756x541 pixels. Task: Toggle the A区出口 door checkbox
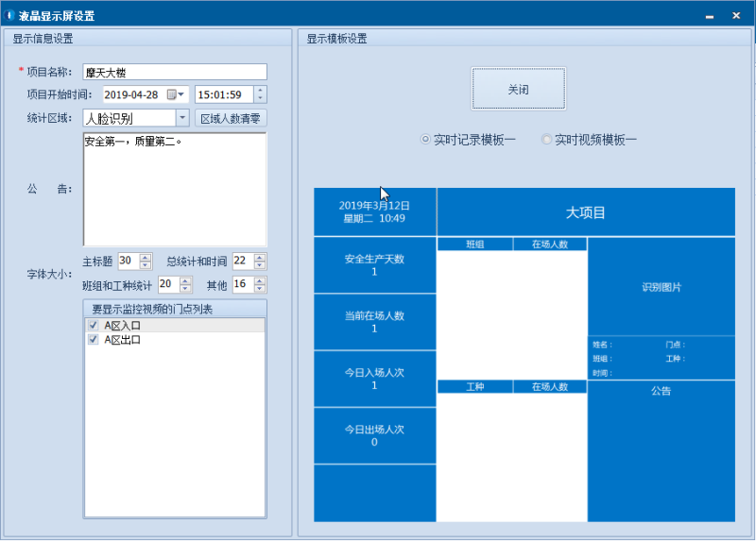tap(93, 340)
